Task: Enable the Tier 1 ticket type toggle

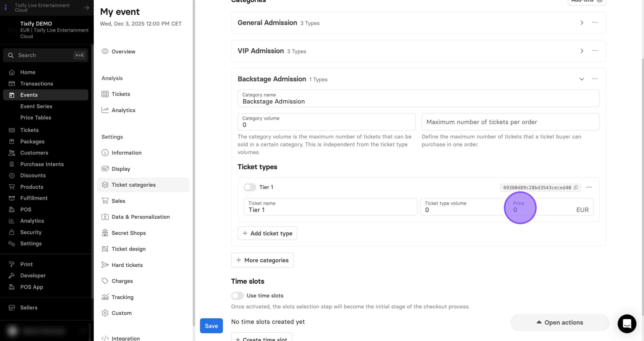Action: click(250, 187)
